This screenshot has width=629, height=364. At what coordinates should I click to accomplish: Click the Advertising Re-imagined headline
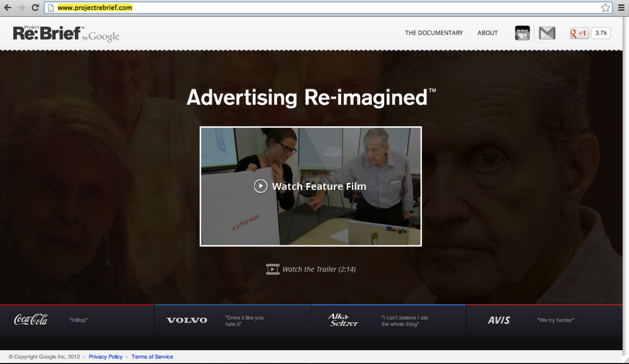312,97
